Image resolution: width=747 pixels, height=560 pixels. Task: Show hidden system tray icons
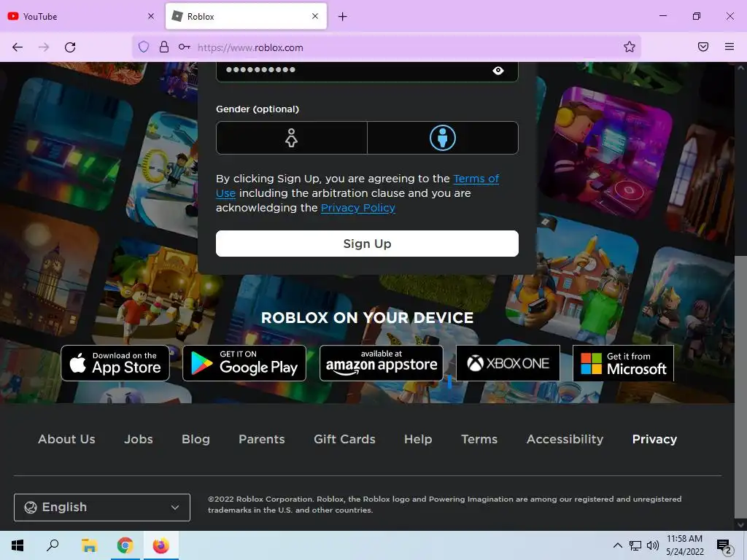coord(617,545)
